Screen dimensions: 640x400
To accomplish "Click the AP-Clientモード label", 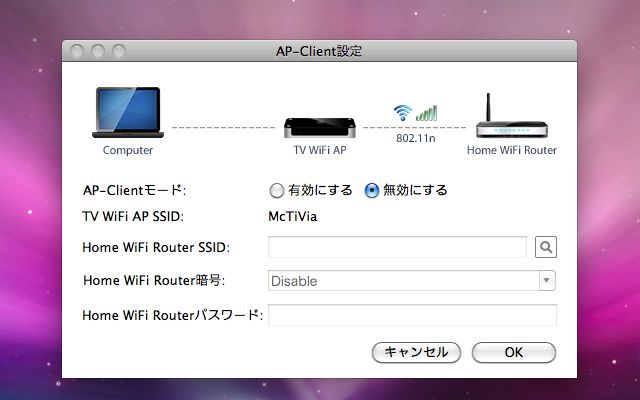I will (x=134, y=190).
